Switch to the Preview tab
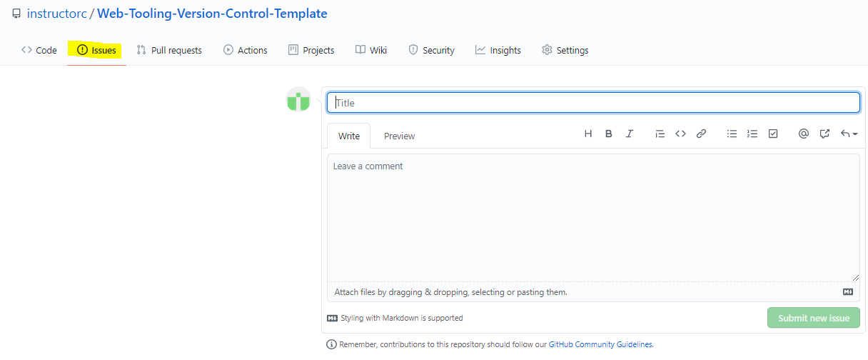 click(x=399, y=136)
